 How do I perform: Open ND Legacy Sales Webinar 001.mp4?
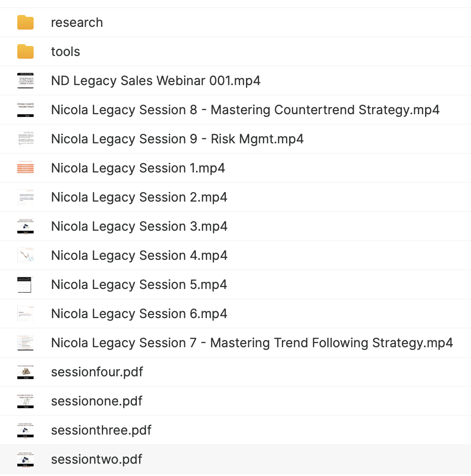(x=155, y=81)
